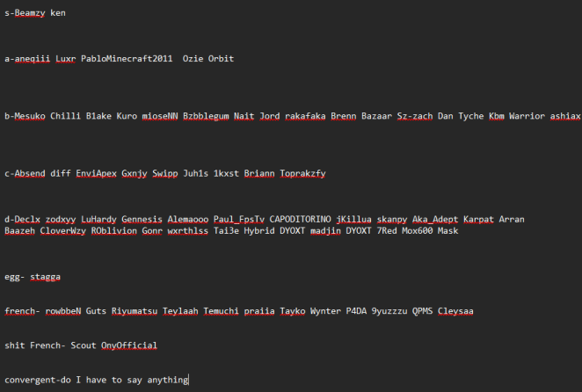Click the name 'OnyOfficial'

point(129,345)
